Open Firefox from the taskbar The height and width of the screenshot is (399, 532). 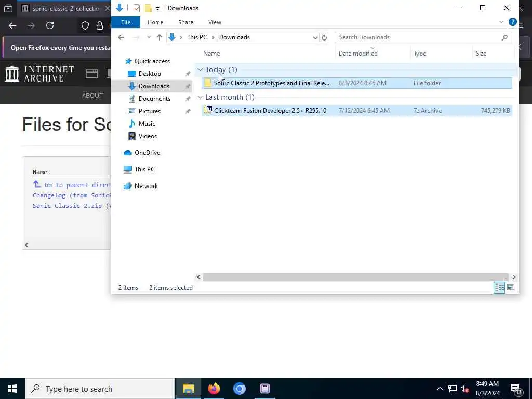point(214,389)
